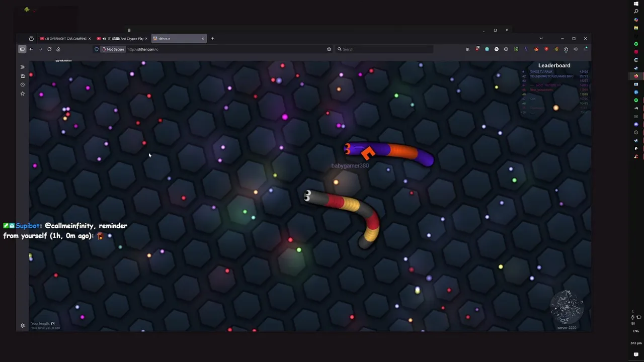
Task: Open the red YouTube-style extension icon
Action: [546, 49]
